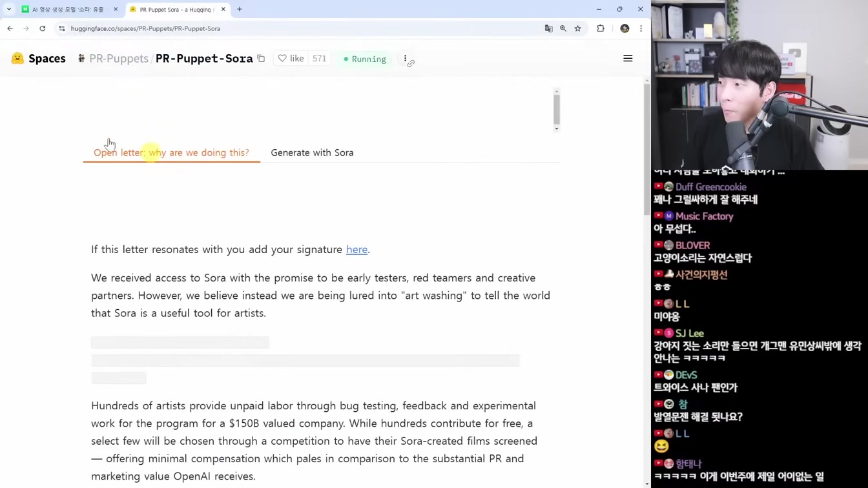
Task: Open the tab search dropdown arrow
Action: click(9, 9)
